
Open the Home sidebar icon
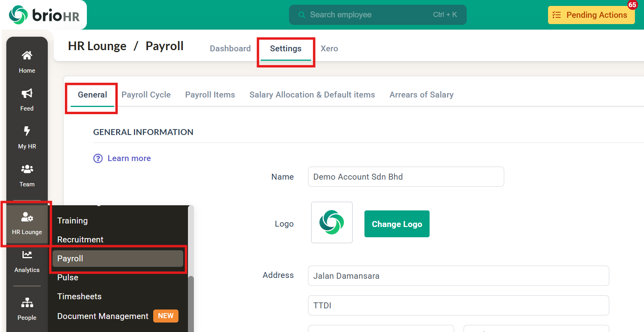point(27,55)
